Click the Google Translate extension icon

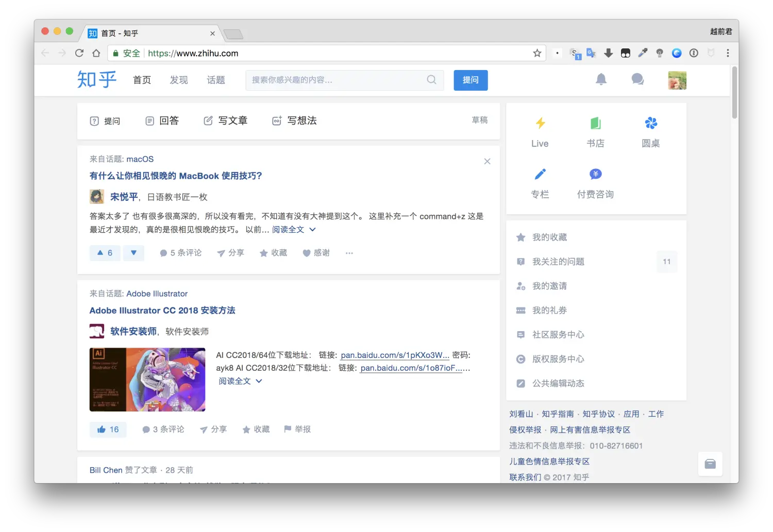(591, 53)
